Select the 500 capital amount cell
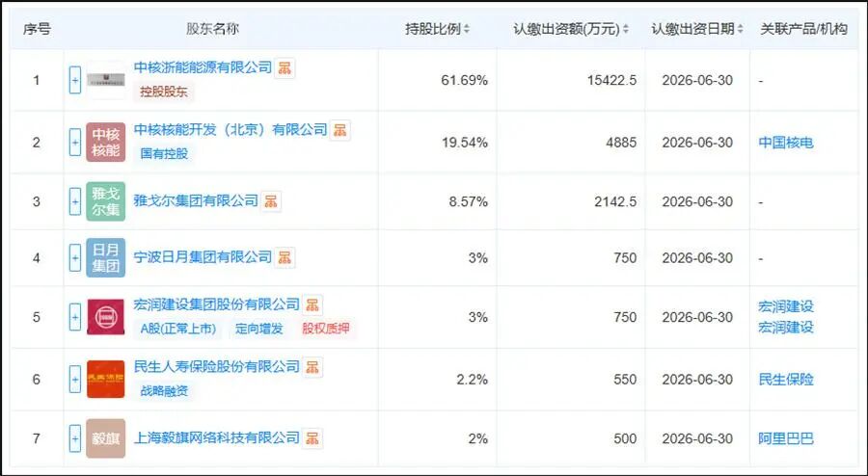868x476 pixels. [625, 438]
